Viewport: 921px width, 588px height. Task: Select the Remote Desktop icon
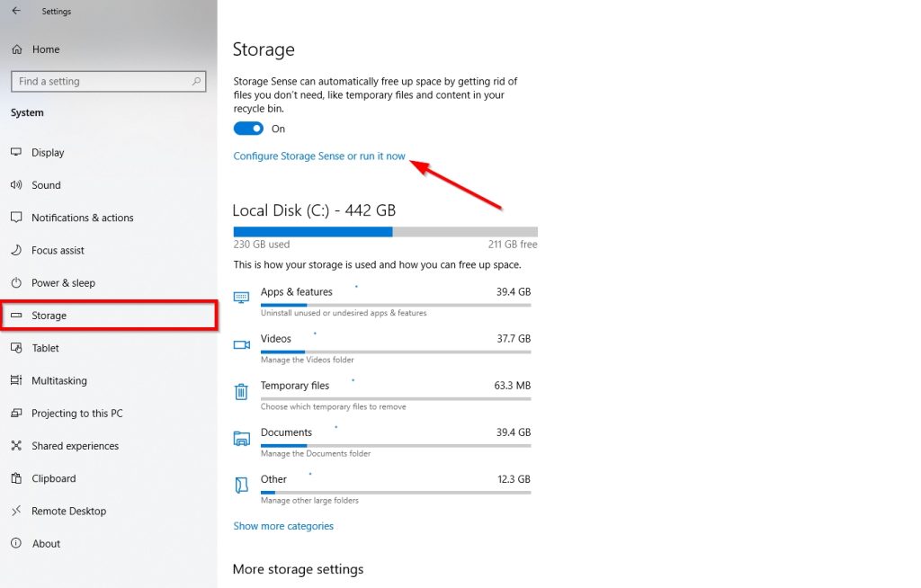click(18, 511)
